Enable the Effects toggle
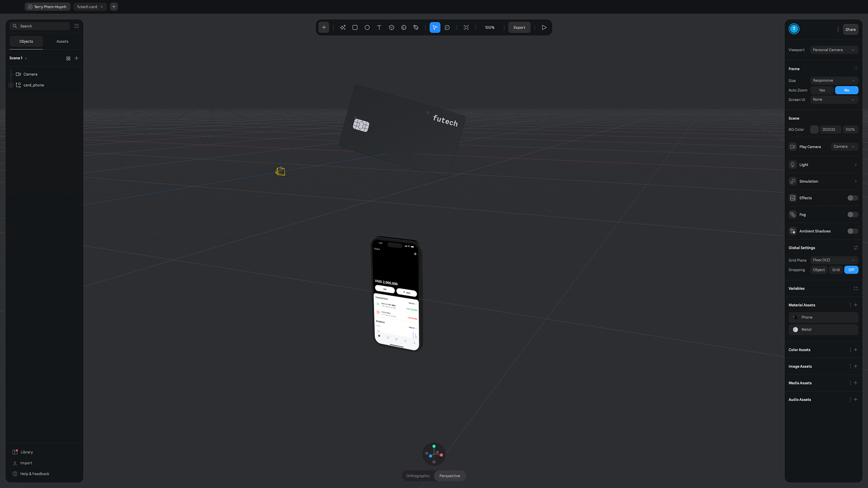Viewport: 868px width, 488px height. point(852,198)
